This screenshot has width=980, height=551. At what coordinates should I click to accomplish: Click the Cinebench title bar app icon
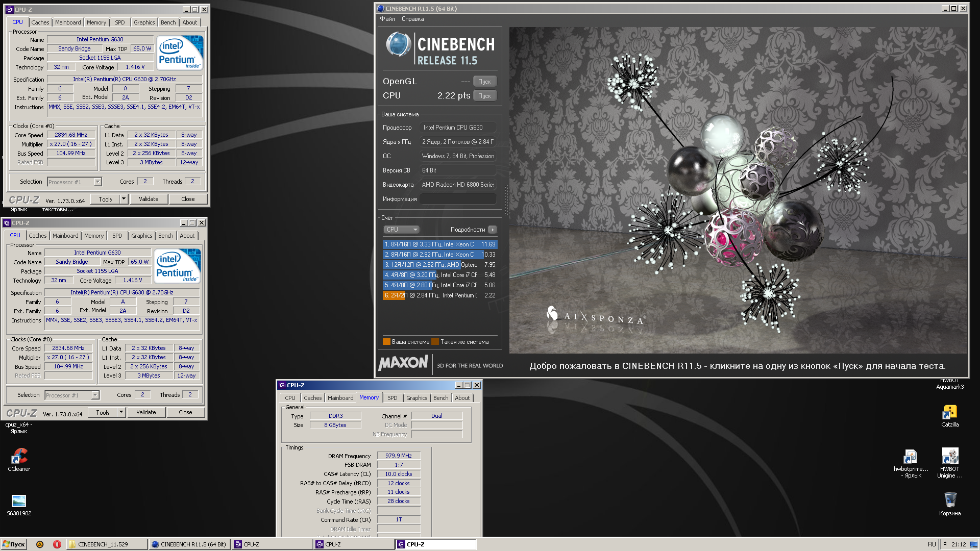[x=380, y=8]
